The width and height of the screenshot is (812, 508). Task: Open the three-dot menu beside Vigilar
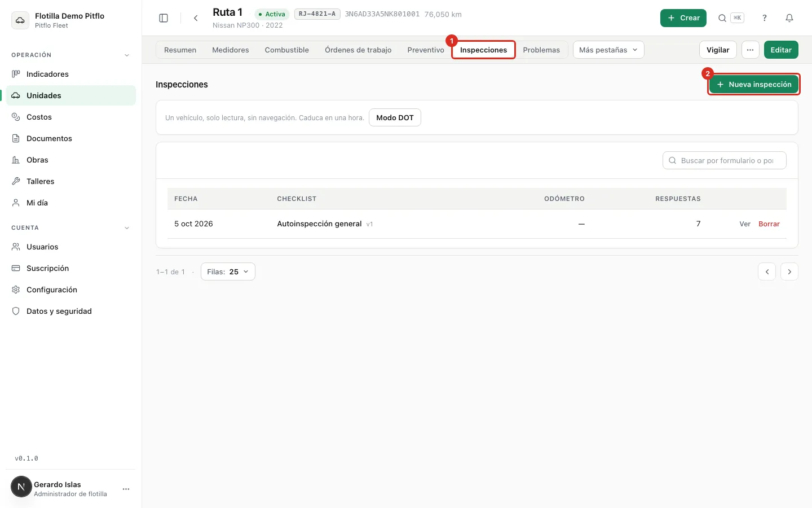[x=750, y=50]
